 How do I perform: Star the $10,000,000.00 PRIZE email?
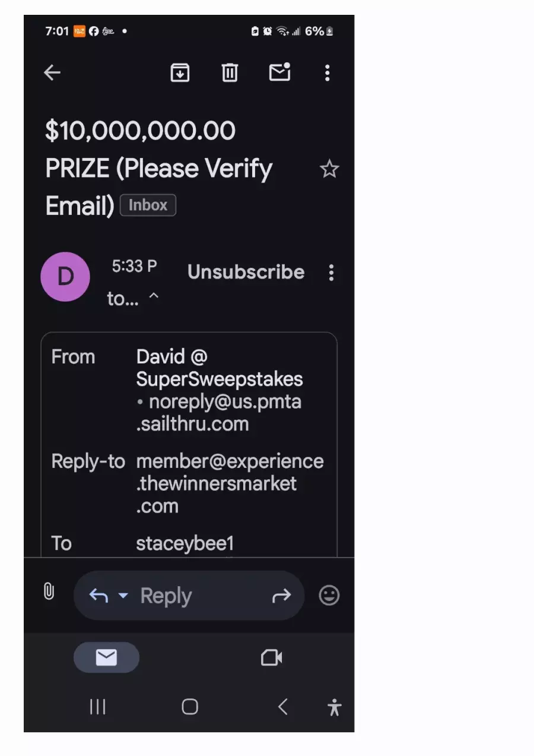[x=329, y=169]
